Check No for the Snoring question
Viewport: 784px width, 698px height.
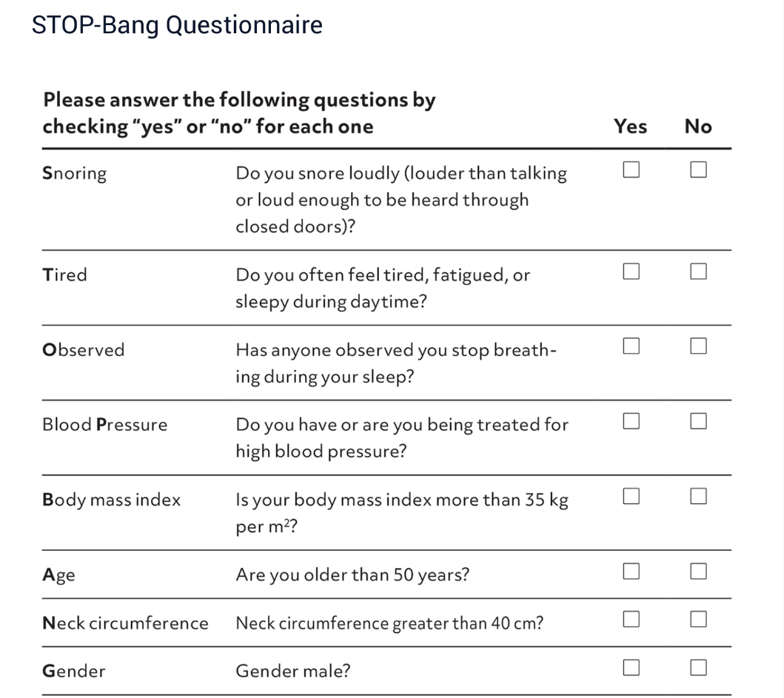[x=698, y=170]
